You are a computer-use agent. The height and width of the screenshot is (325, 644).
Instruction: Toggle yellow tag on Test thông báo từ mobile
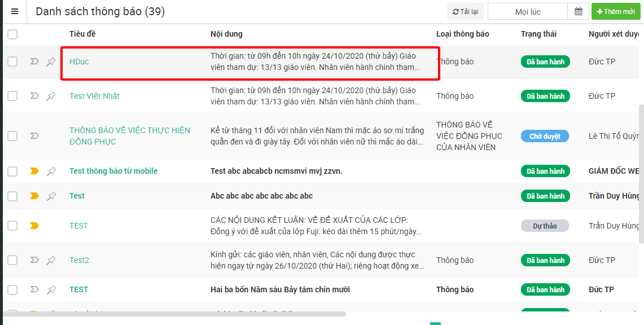[34, 171]
